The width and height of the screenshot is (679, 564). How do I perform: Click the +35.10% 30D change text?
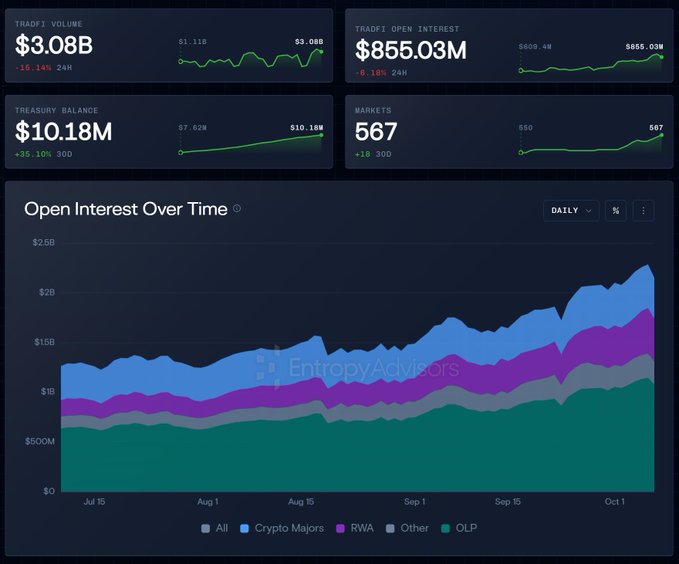(43, 154)
